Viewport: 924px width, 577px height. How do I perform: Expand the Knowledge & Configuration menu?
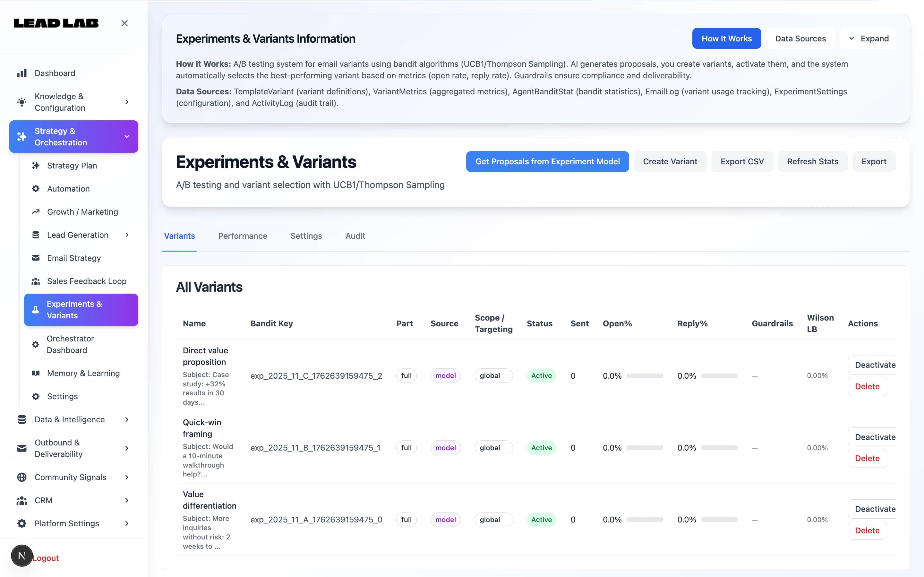[127, 102]
